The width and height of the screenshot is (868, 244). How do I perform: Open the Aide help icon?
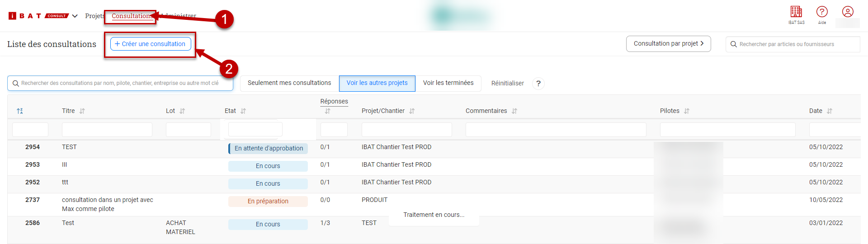coord(822,12)
